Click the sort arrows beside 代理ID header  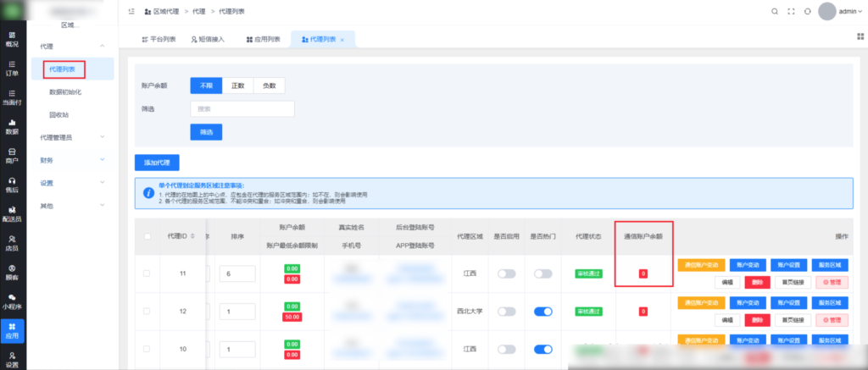(192, 236)
